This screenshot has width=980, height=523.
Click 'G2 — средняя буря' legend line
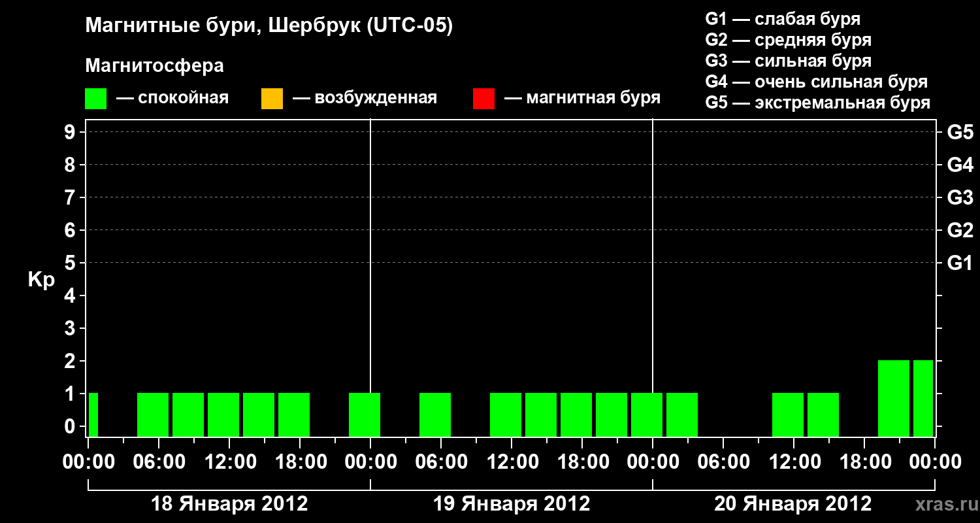789,40
